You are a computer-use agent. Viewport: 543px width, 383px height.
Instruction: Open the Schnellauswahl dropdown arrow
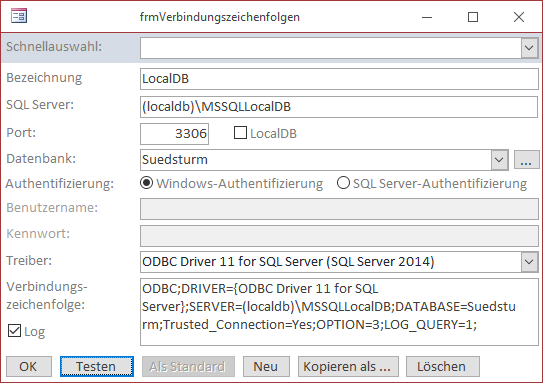click(x=529, y=48)
